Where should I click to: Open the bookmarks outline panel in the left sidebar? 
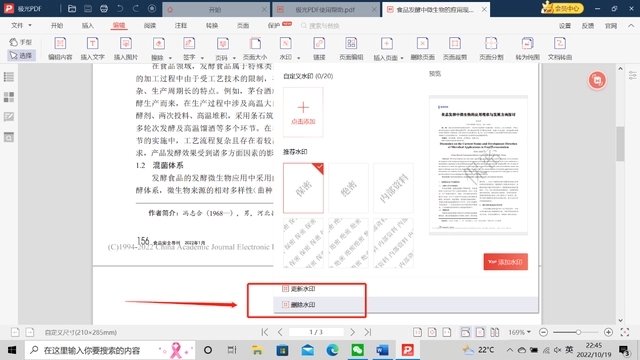click(x=9, y=77)
